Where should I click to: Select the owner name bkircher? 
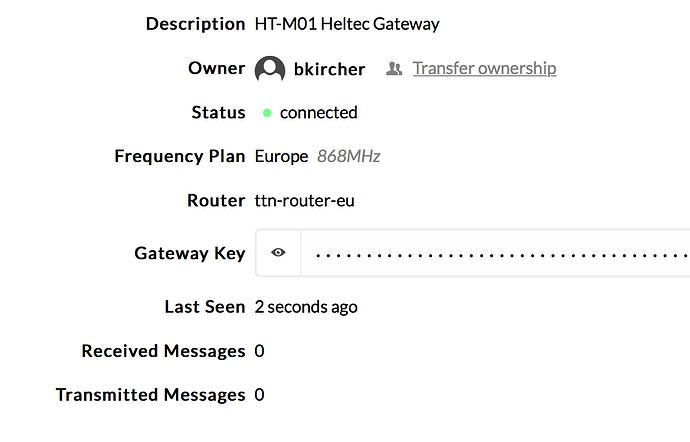329,69
